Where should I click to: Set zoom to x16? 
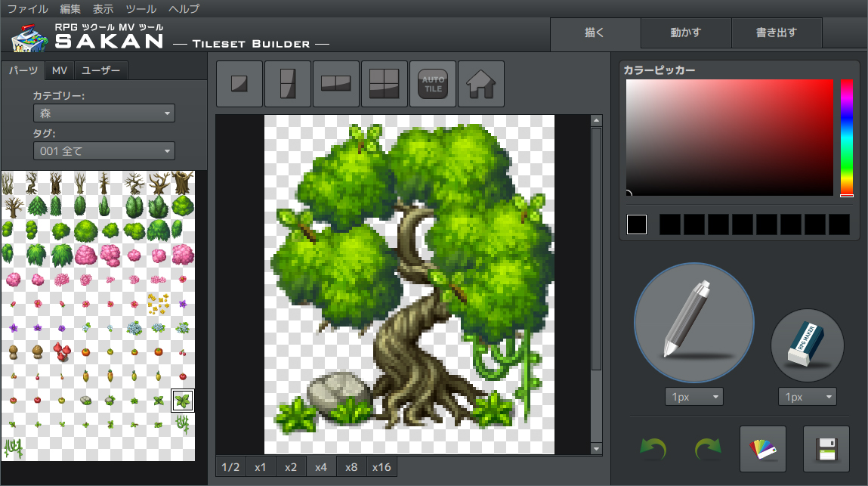382,467
